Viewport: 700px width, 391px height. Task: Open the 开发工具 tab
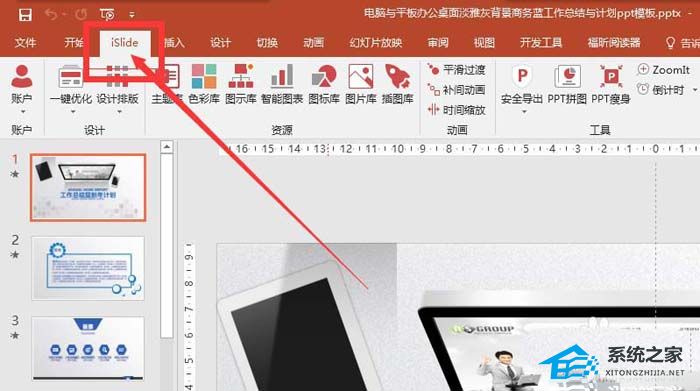(x=541, y=42)
